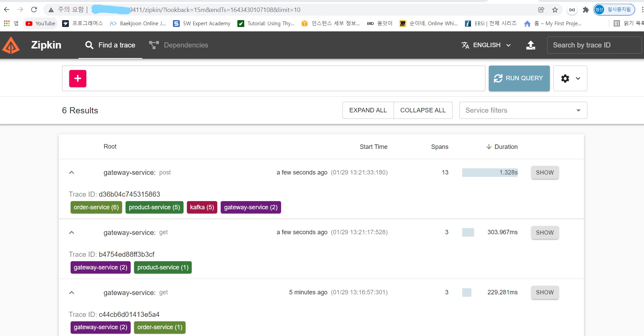Viewport: 644px width, 336px height.
Task: Click the upload trace icon in header
Action: click(530, 45)
